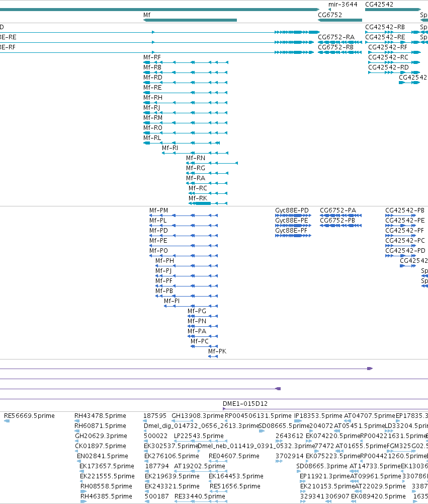Viewport: 428px width, 504px height.
Task: Open the CG6752 gene label
Action: [x=330, y=15]
